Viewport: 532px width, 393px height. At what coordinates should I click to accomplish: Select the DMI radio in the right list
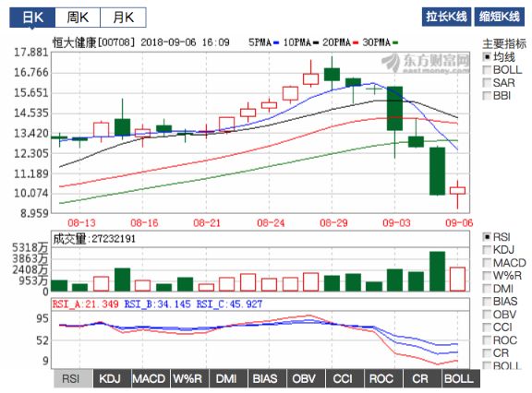pos(487,289)
